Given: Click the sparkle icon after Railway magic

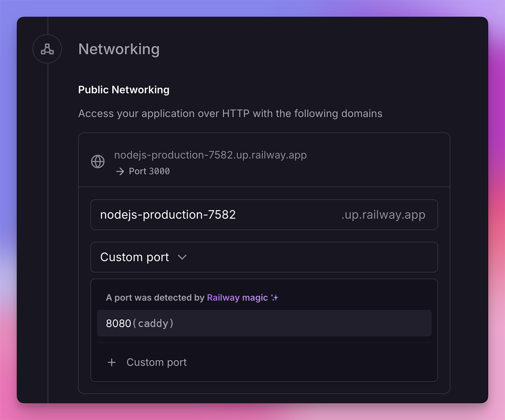Looking at the screenshot, I should 275,298.
